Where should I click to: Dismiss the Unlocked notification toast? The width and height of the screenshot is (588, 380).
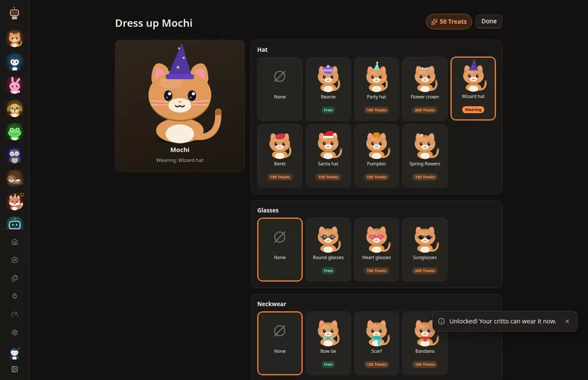tap(567, 321)
